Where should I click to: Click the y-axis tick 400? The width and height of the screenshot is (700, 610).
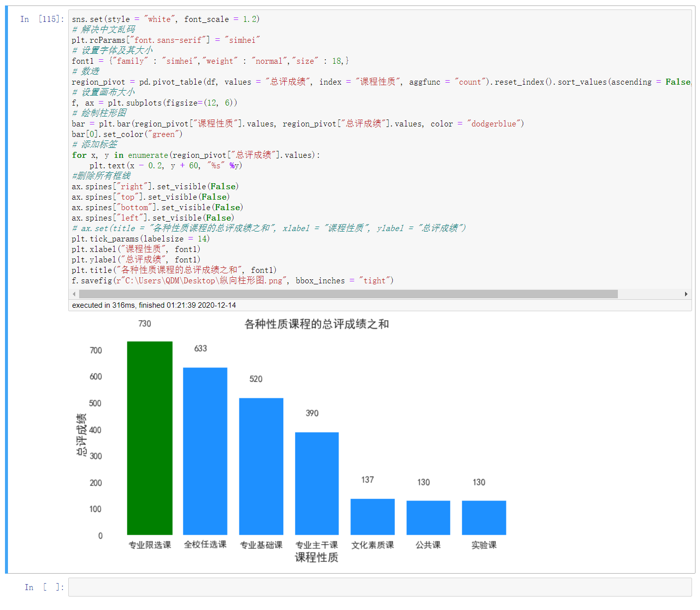point(96,430)
